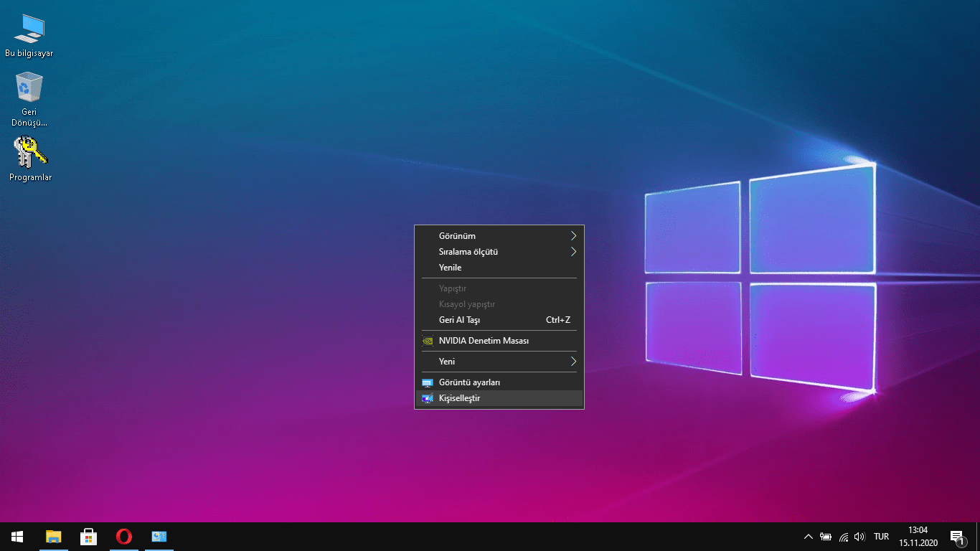Choose Kişiselleştir in the context menu
The width and height of the screenshot is (980, 551).
point(499,398)
